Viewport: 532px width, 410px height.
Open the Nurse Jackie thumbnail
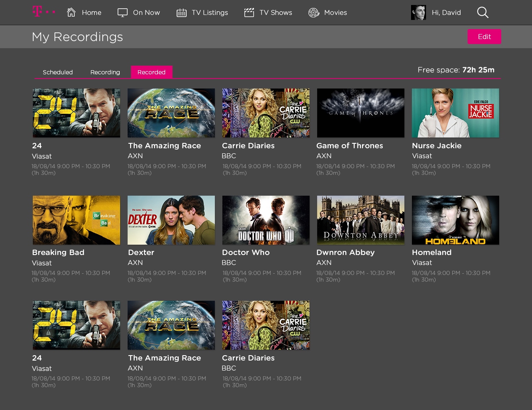pos(456,113)
